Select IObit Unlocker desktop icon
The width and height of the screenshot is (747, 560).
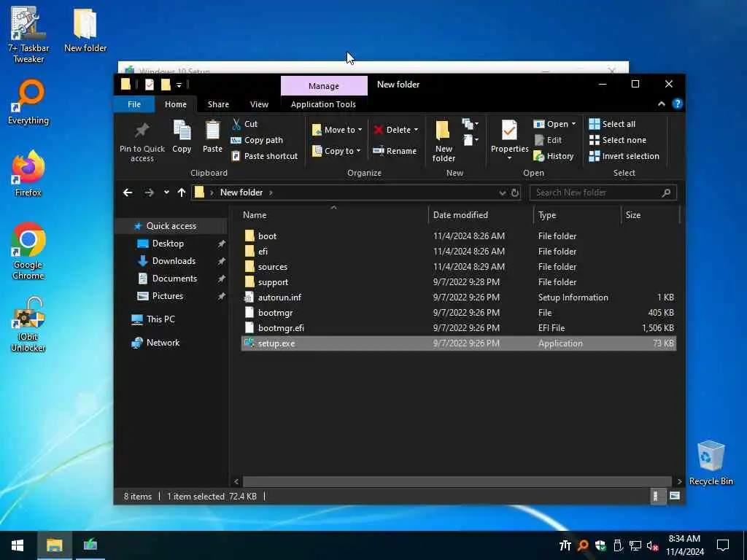(28, 324)
